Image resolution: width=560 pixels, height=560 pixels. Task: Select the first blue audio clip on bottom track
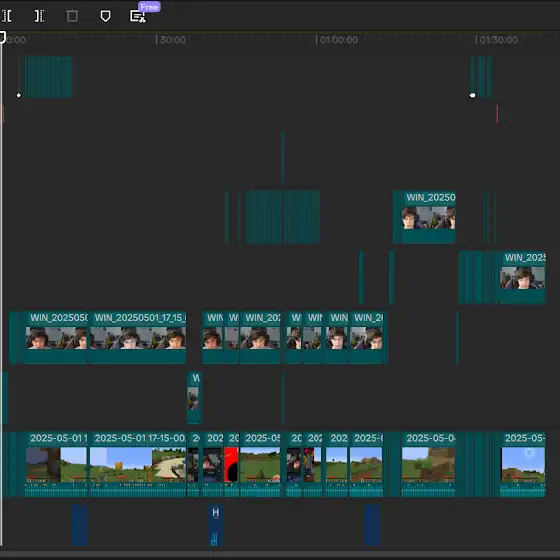tap(80, 525)
